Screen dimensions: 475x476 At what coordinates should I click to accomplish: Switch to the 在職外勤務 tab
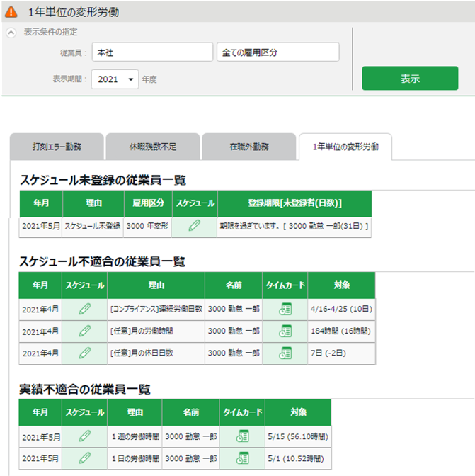pyautogui.click(x=248, y=147)
